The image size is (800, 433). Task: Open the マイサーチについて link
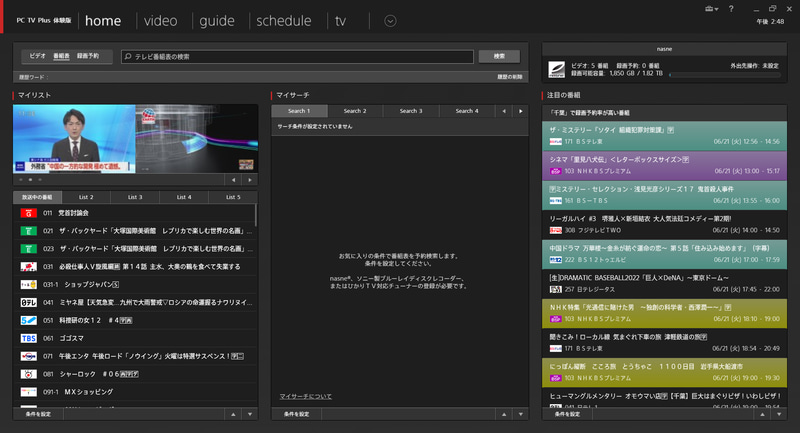pos(306,396)
